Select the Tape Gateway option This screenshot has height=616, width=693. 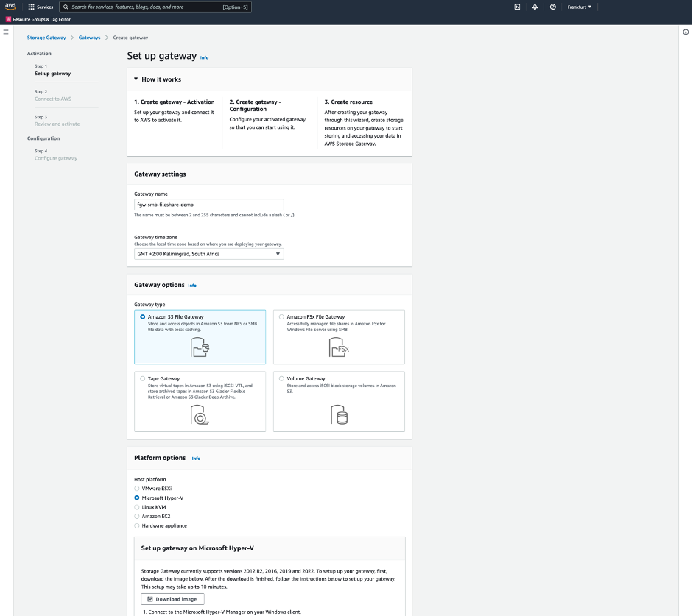coord(142,378)
